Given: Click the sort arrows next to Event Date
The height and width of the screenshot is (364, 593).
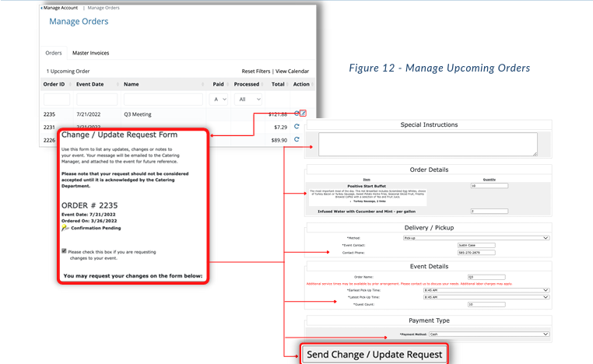Looking at the screenshot, I should tap(118, 84).
